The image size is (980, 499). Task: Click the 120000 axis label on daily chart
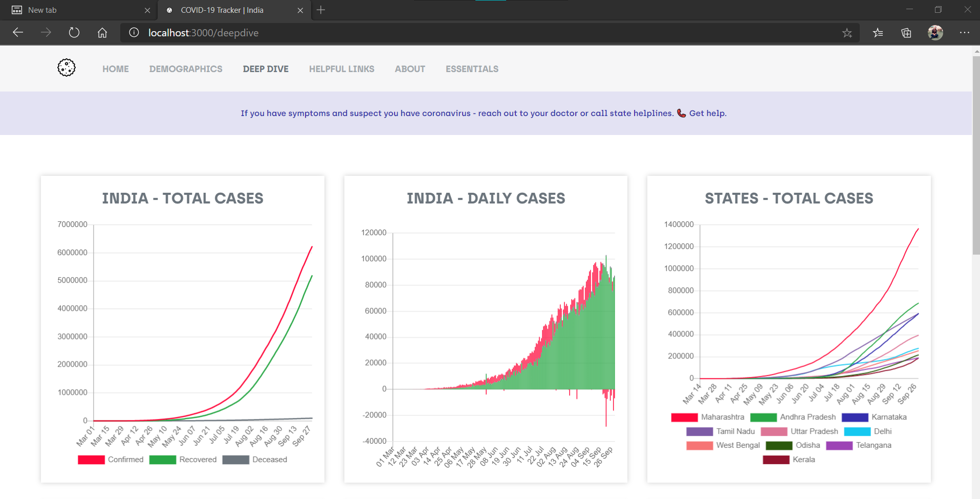pyautogui.click(x=374, y=233)
